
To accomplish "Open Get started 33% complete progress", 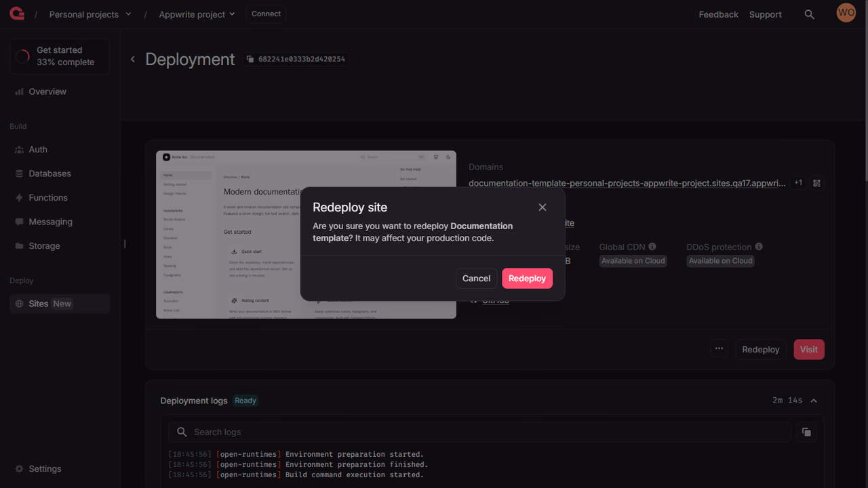I will click(60, 56).
